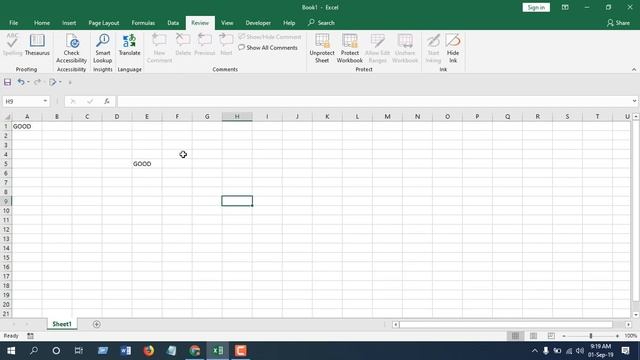
Task: Switch to Page Break Preview in the status bar
Action: pos(551,336)
